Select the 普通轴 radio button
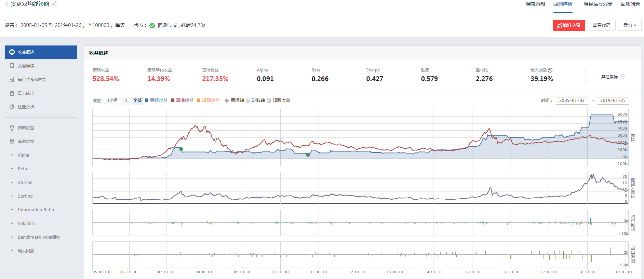The width and height of the screenshot is (644, 279). click(227, 101)
